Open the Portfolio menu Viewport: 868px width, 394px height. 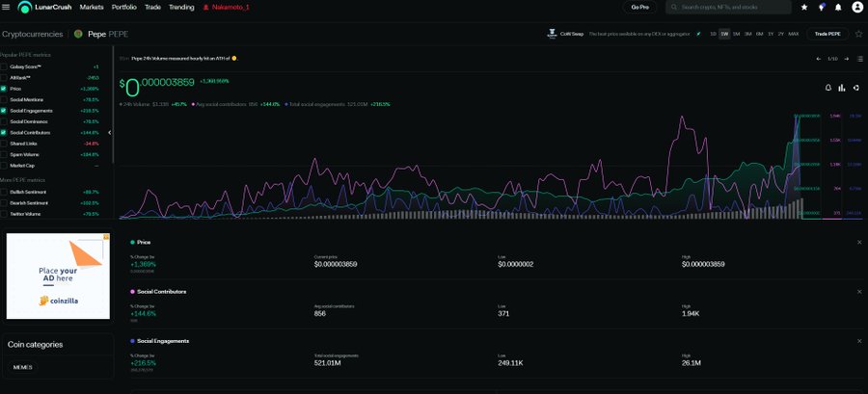point(124,7)
